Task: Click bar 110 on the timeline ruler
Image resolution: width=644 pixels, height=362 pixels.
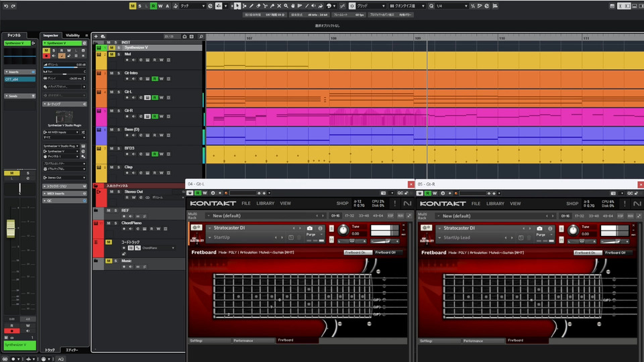Action: [x=502, y=38]
